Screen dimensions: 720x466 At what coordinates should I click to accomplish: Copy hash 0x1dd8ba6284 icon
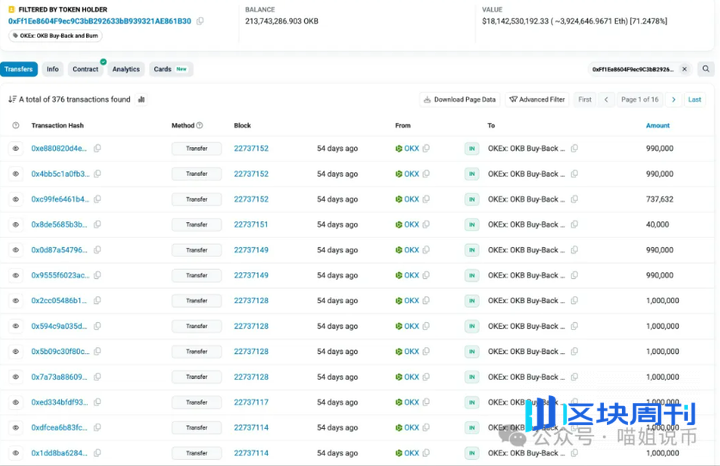[x=97, y=453]
